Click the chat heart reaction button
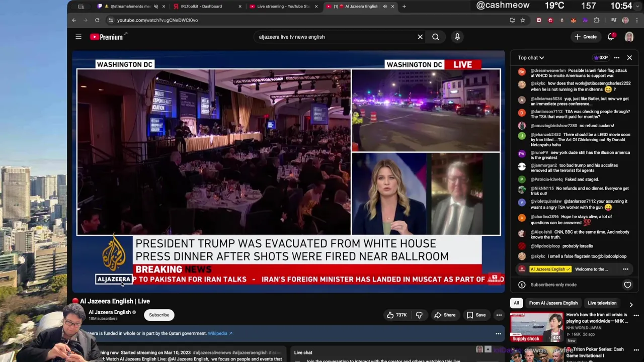Screen dimensions: 644x362 coord(627,285)
